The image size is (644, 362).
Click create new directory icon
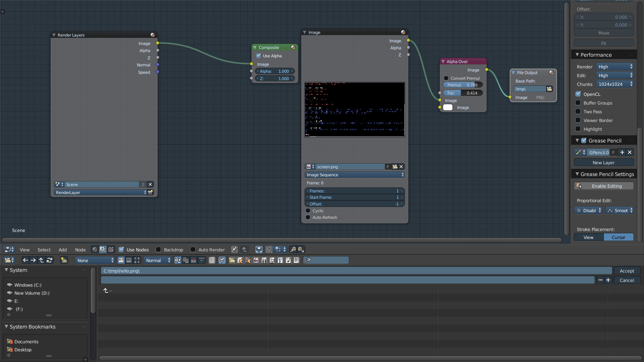tap(64, 260)
